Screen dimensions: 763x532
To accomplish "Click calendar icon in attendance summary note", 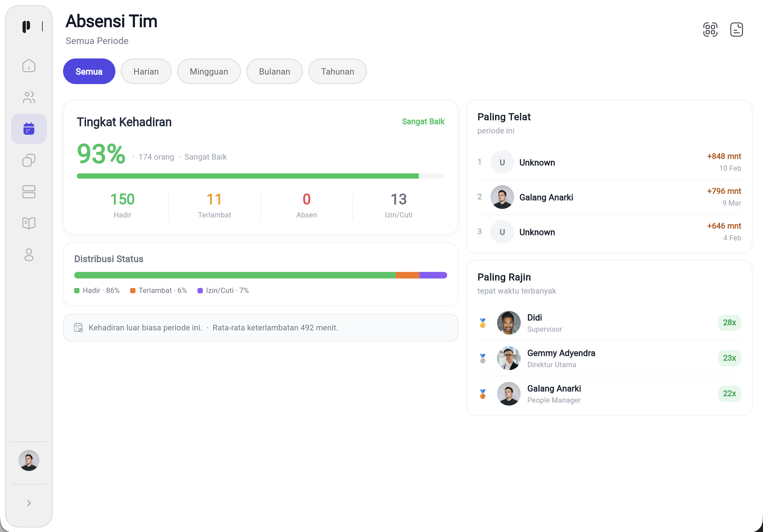I will 78,327.
